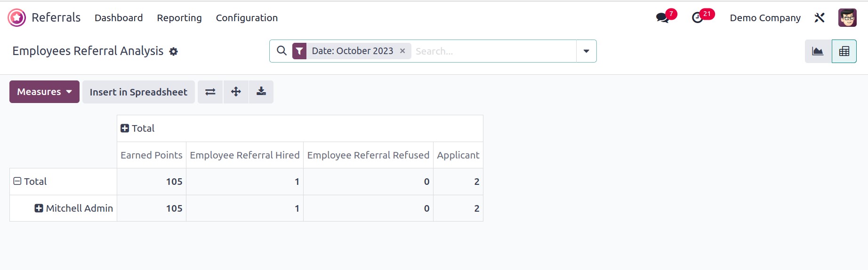Open the debug tools wrench icon
Screen dimensions: 868x270
pyautogui.click(x=820, y=18)
